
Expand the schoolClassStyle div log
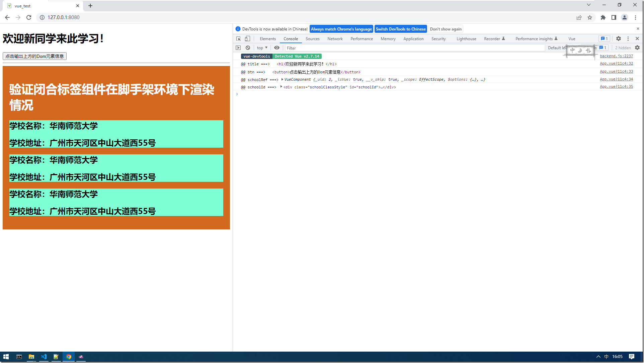click(281, 87)
